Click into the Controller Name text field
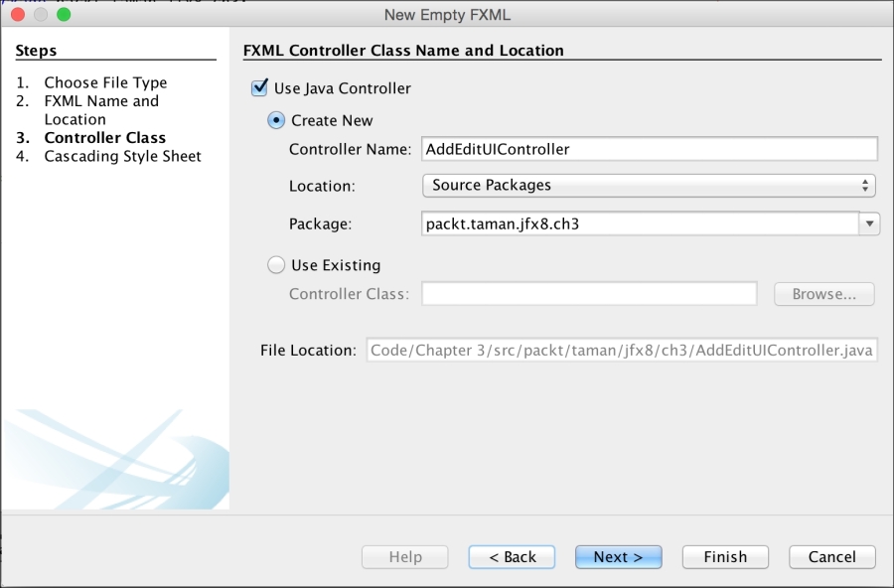Image resolution: width=894 pixels, height=588 pixels. point(650,149)
